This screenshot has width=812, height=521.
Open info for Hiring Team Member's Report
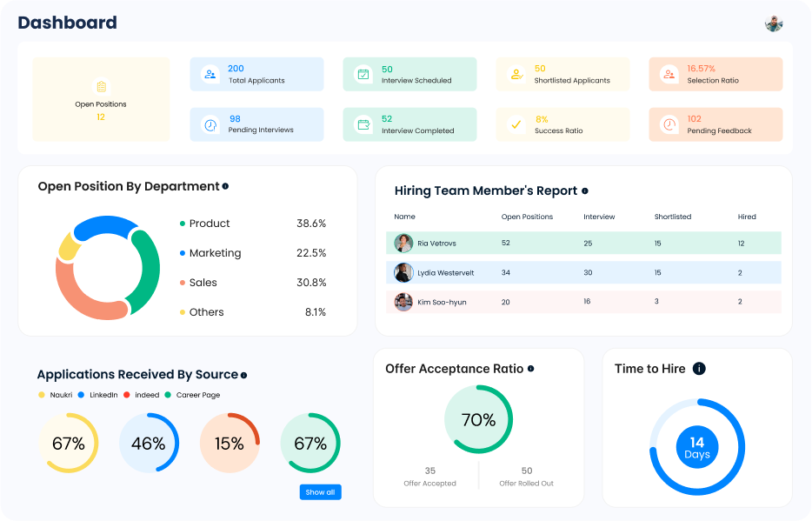pyautogui.click(x=585, y=191)
